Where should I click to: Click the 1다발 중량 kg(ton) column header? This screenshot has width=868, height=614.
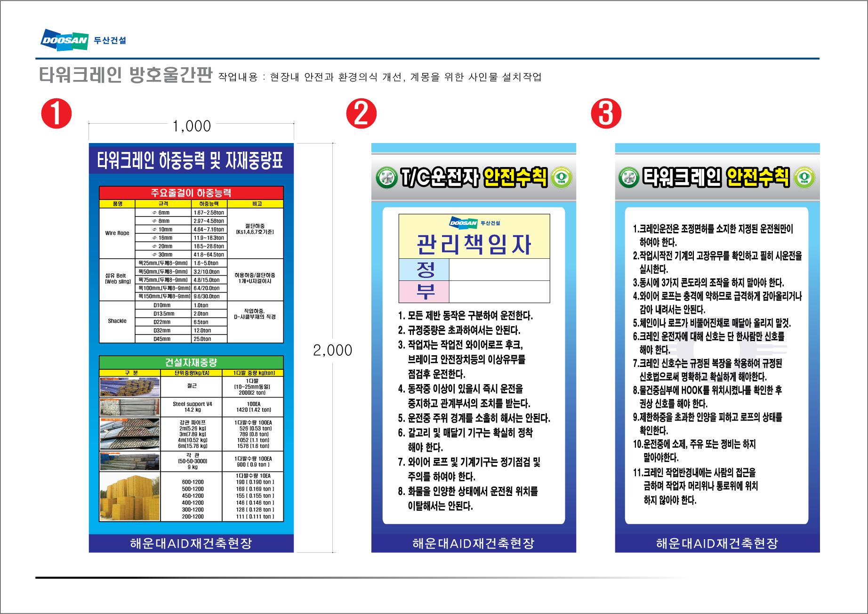tap(253, 373)
